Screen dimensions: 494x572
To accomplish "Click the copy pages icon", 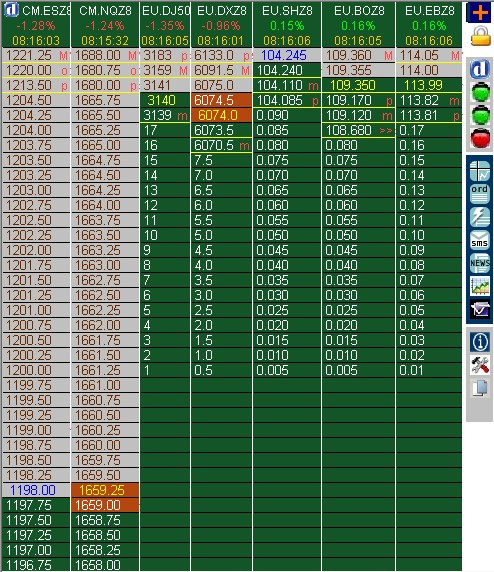I will [x=479, y=388].
